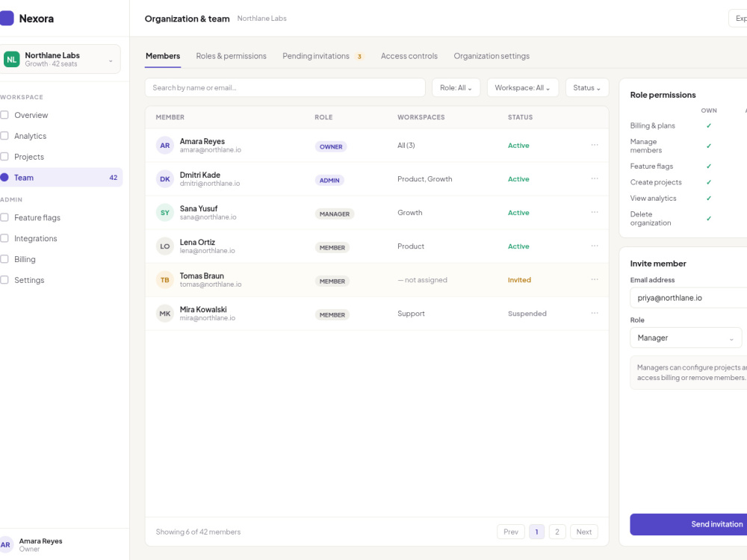Click the Nexora logo icon

(x=6, y=19)
